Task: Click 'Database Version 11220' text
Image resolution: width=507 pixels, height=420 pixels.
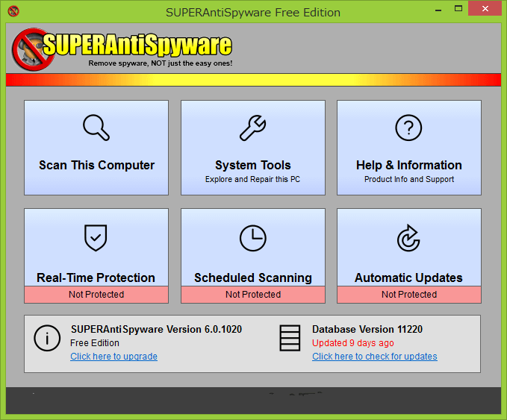Action: [367, 329]
